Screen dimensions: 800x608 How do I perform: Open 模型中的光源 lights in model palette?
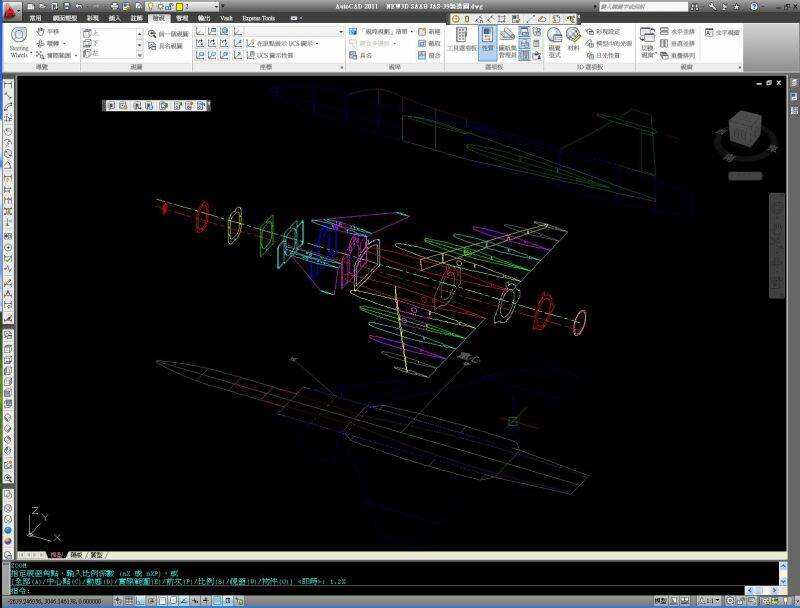tap(609, 43)
